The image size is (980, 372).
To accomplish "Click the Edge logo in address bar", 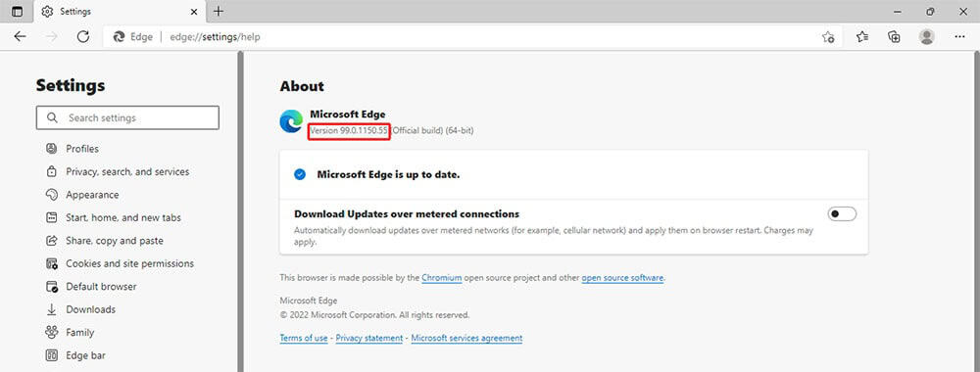I will [119, 37].
